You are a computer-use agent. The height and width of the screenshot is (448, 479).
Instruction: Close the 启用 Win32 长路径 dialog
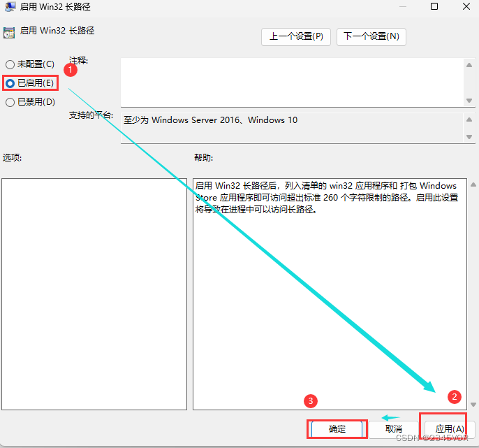click(466, 6)
